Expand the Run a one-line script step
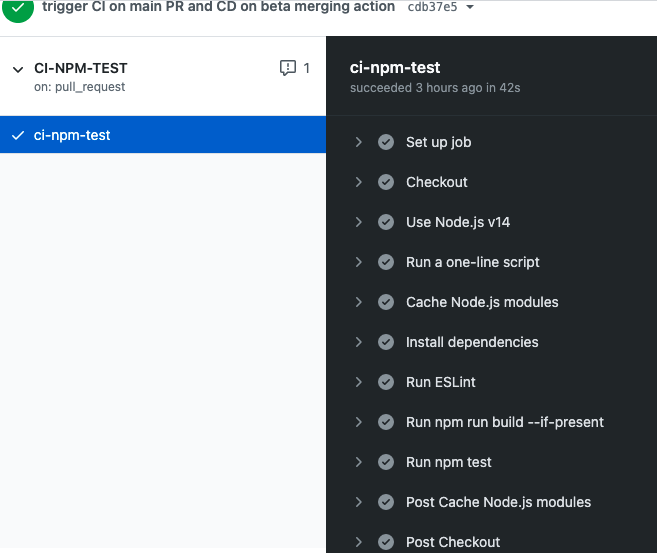The height and width of the screenshot is (553, 657). point(358,262)
